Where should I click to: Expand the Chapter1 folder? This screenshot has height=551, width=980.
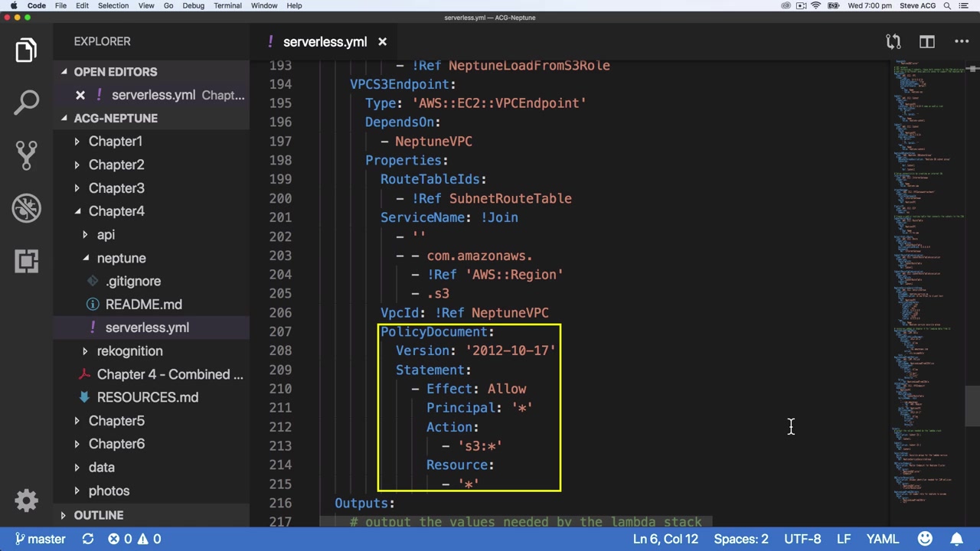(115, 142)
